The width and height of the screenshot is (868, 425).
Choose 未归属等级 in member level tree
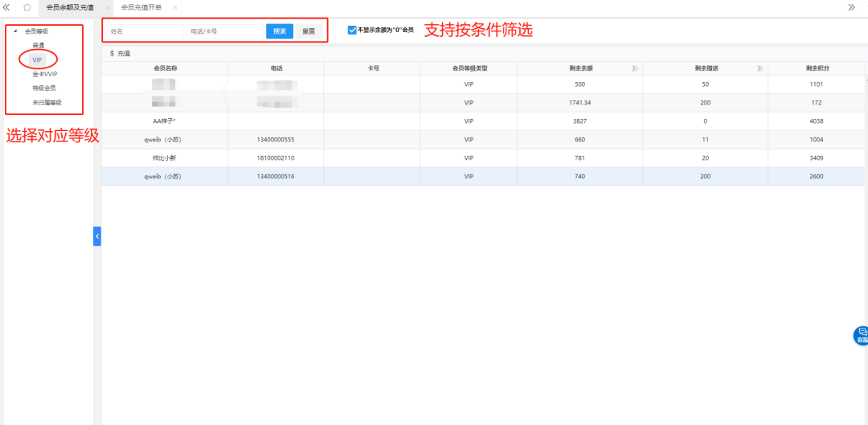(x=47, y=102)
